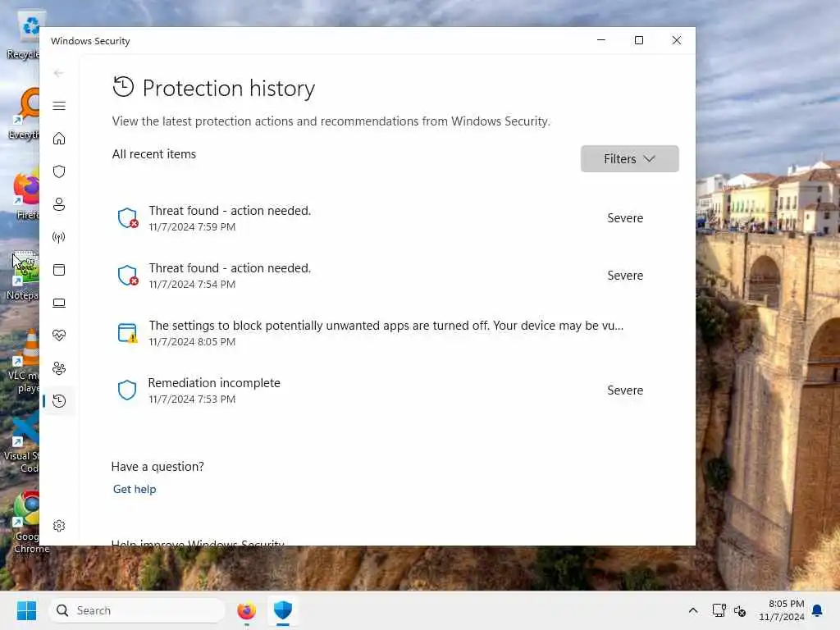Image resolution: width=840 pixels, height=630 pixels.
Task: Open threat found item from 7:54 PM
Action: (395, 276)
